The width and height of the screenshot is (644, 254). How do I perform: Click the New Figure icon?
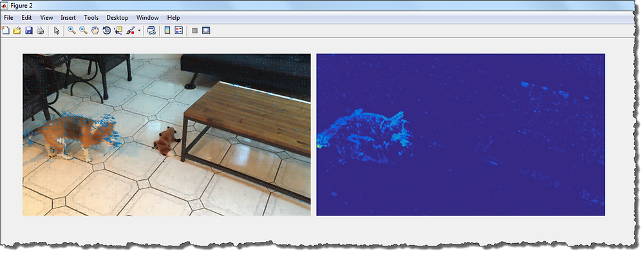(x=5, y=30)
